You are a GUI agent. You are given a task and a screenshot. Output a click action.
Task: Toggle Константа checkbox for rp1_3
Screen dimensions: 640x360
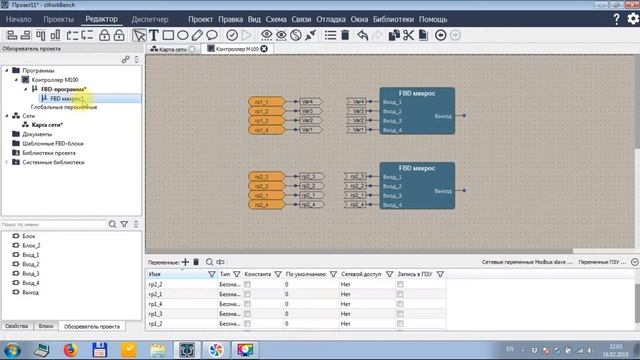click(247, 313)
